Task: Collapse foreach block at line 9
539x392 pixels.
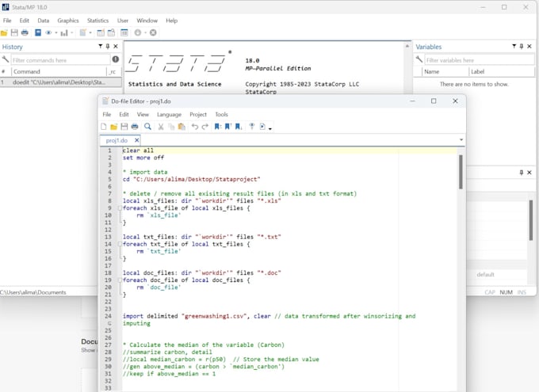Action: [x=120, y=207]
